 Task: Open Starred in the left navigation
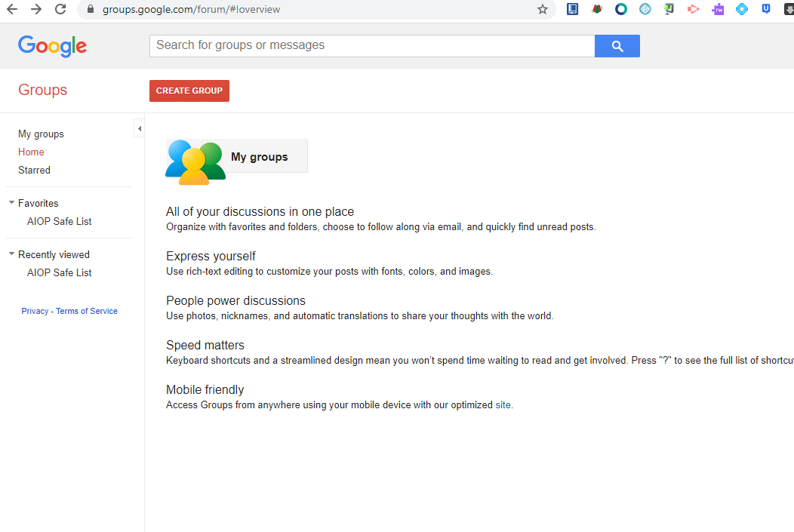pos(34,171)
